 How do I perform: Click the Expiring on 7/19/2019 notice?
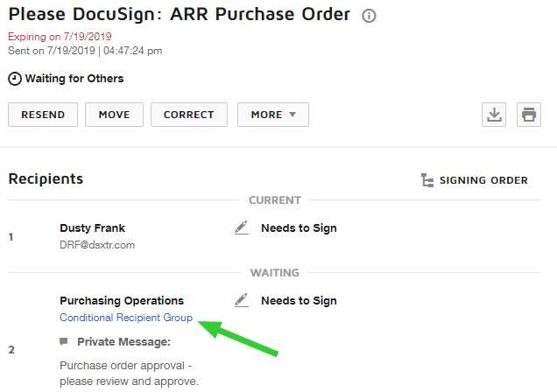pos(60,37)
